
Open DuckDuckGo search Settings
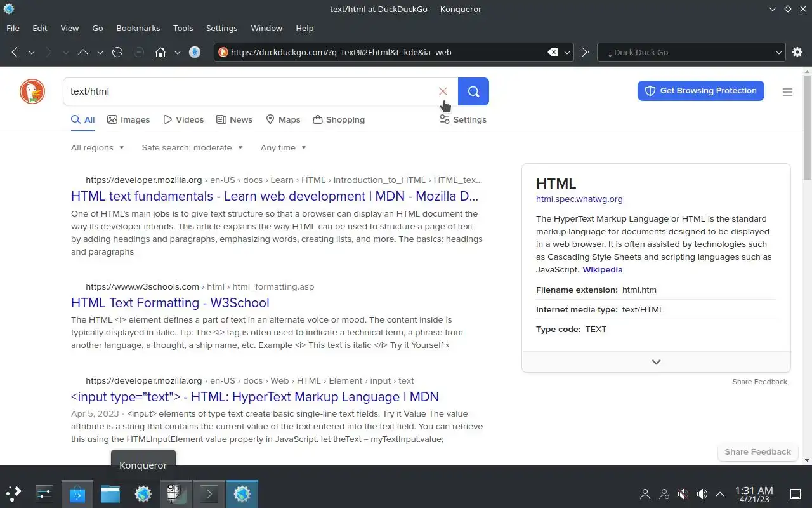coord(463,119)
